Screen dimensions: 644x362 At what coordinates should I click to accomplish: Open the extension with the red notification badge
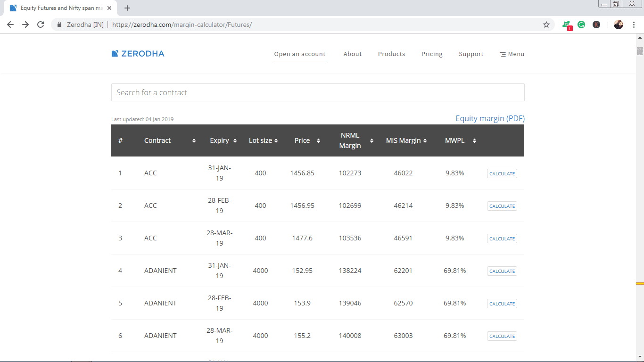pos(566,24)
